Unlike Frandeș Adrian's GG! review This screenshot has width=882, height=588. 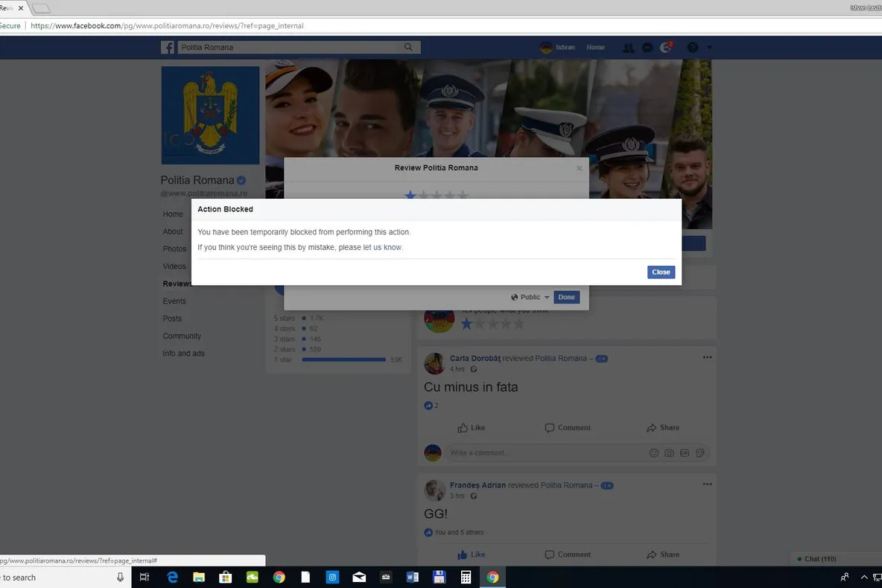(x=472, y=555)
